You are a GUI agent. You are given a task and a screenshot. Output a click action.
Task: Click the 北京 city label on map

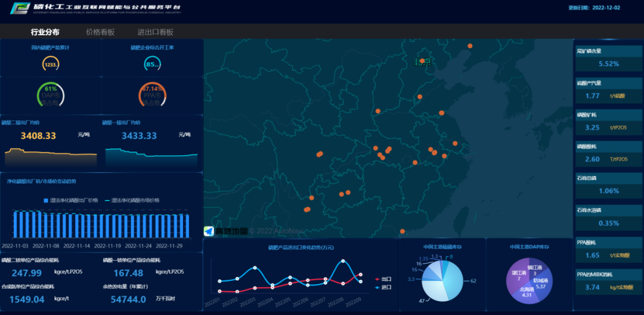[422, 63]
